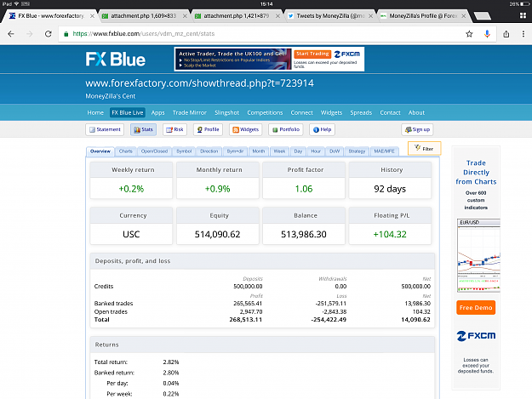Activate voice search microphone icon
532x399 pixels.
(x=487, y=34)
